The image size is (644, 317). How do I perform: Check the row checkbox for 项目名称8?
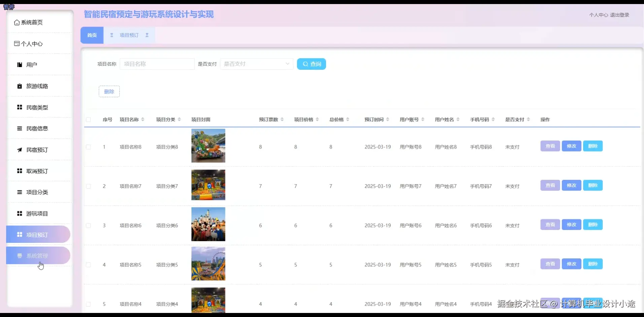click(88, 147)
